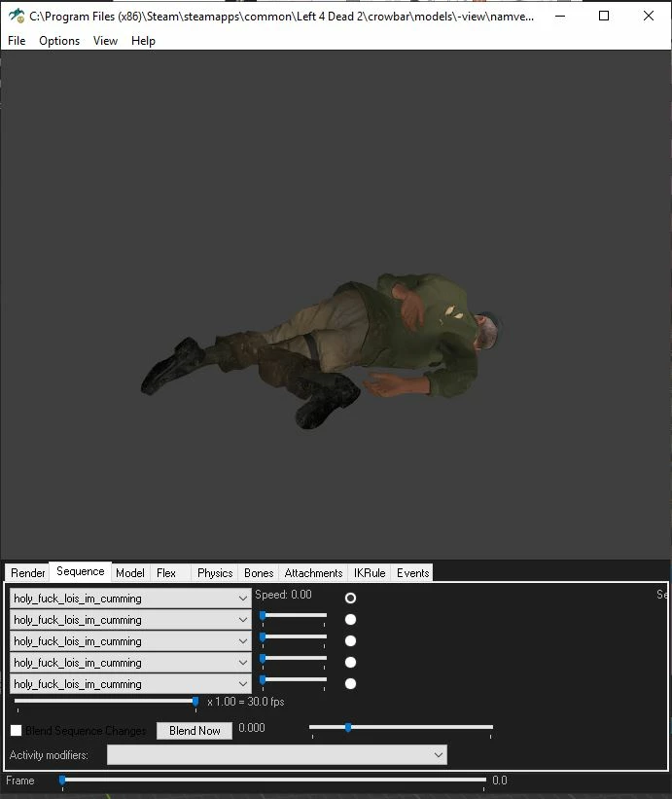Open the Options menu
The image size is (672, 799).
tap(59, 41)
